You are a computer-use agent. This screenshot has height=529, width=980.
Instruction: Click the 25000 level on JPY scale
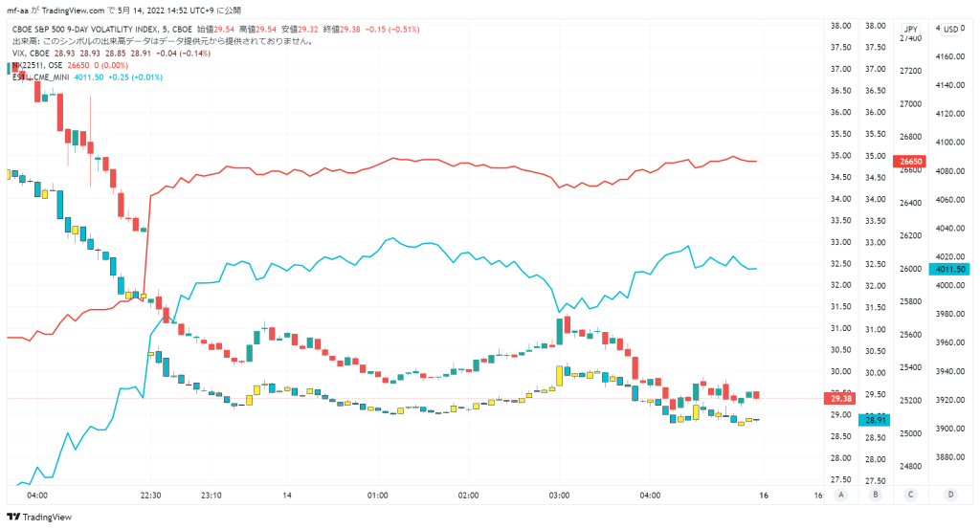pyautogui.click(x=910, y=433)
